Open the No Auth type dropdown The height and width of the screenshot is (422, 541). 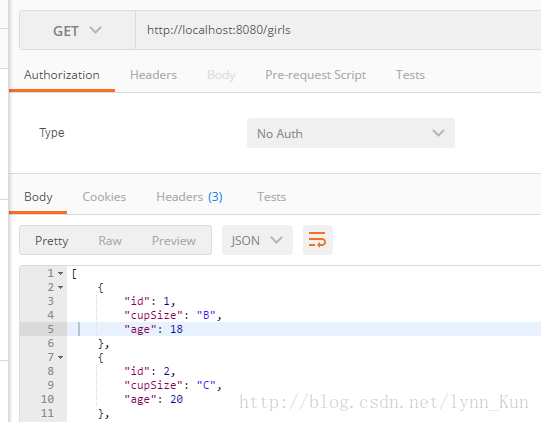tap(351, 133)
